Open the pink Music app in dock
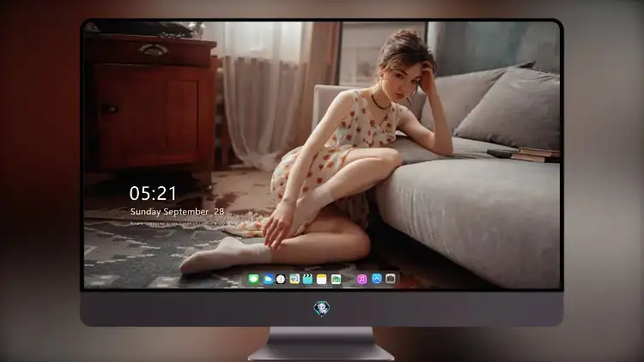This screenshot has width=644, height=362. 361,280
